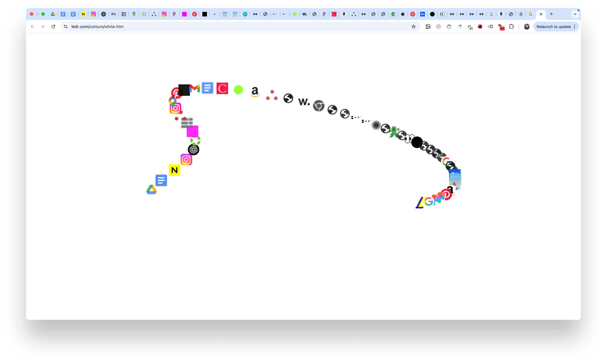This screenshot has width=607, height=364.
Task: Open the magenta square tab
Action: [184, 14]
